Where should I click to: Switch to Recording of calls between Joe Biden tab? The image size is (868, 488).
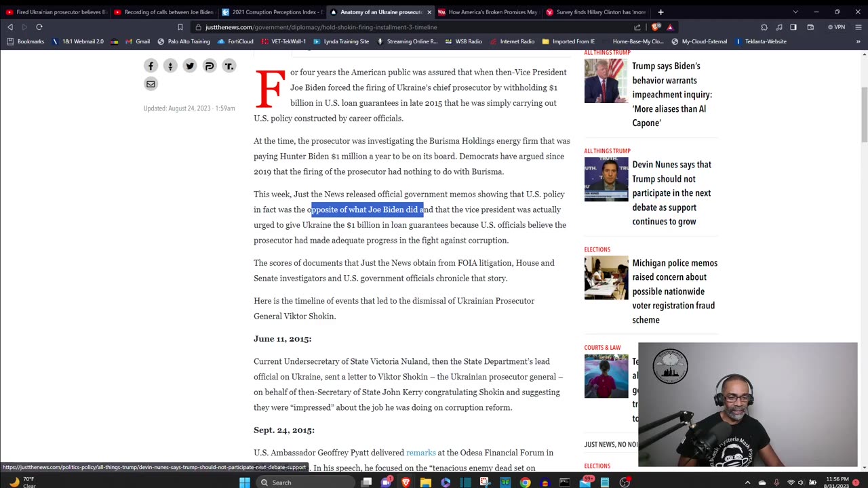(x=164, y=12)
